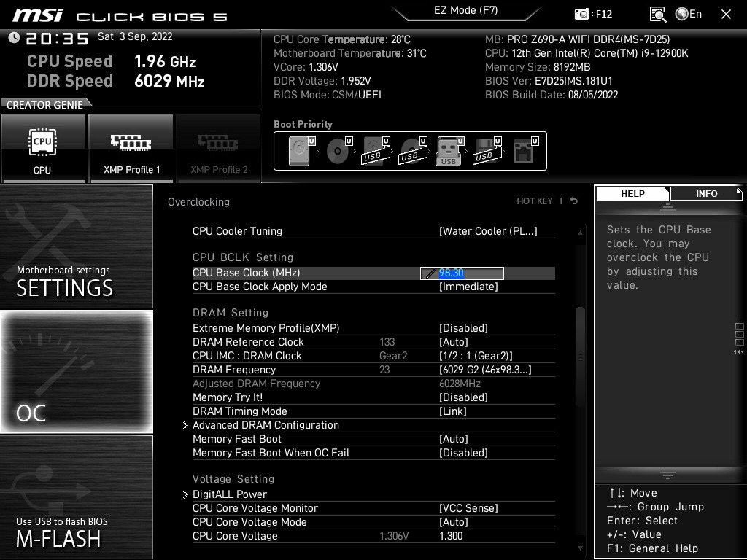Image resolution: width=747 pixels, height=560 pixels.
Task: Click scroll down arrow of settings list
Action: [x=580, y=548]
